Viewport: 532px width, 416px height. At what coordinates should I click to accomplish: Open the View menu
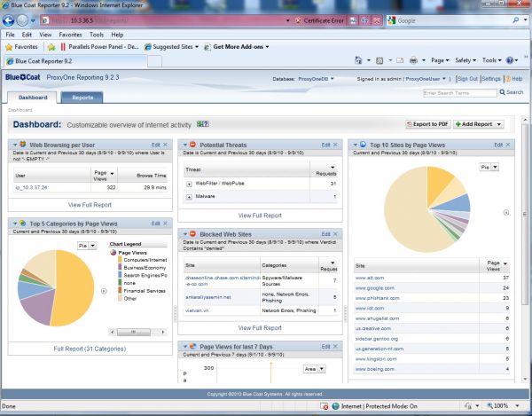45,35
